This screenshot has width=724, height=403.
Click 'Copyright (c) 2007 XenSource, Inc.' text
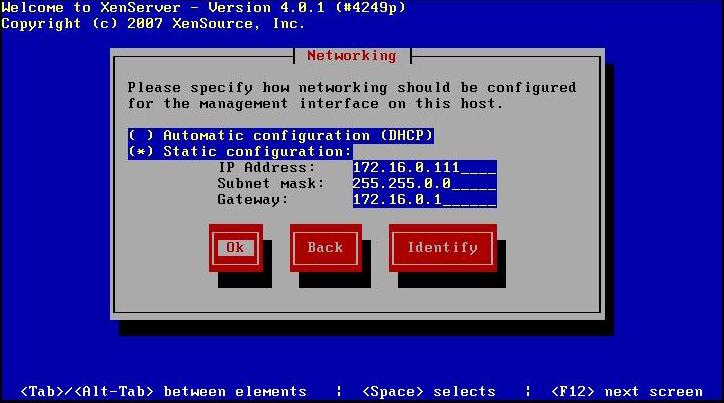click(153, 24)
